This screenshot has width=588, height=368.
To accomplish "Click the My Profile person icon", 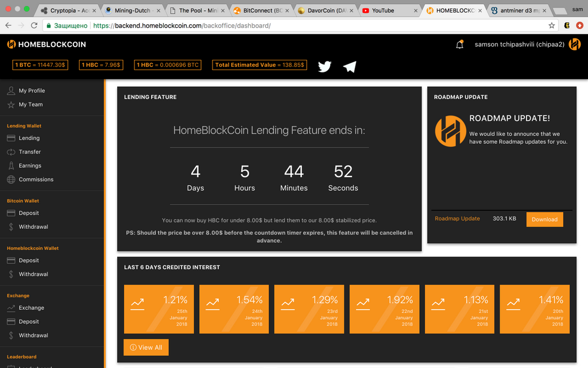I will pos(11,90).
